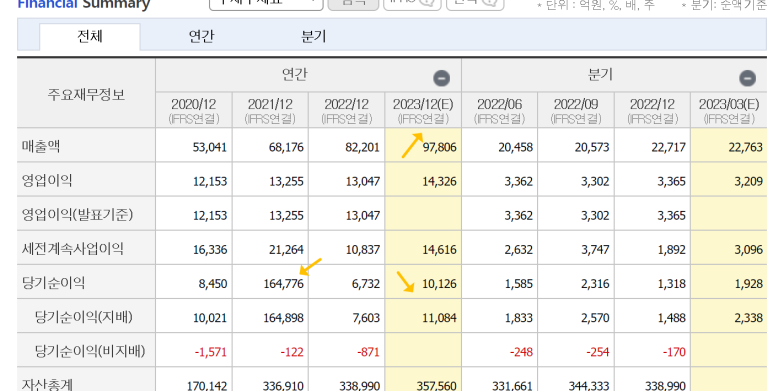Select the 세전계속사업이익 value 10,837
This screenshot has height=391, width=773.
(362, 250)
